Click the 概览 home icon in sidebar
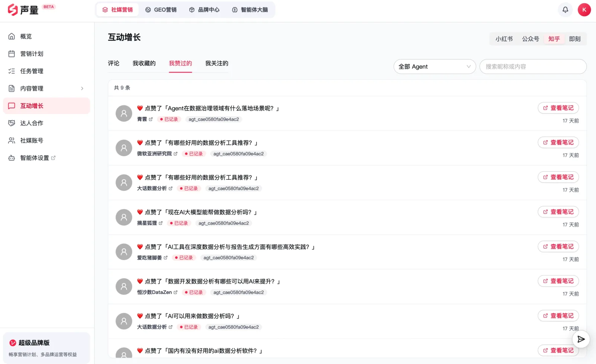 point(12,36)
